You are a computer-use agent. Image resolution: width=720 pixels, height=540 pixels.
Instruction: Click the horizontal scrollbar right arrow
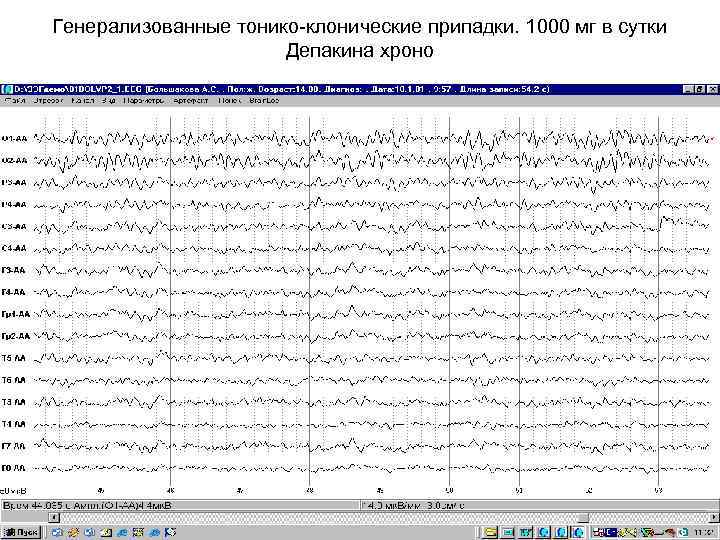pyautogui.click(x=714, y=518)
